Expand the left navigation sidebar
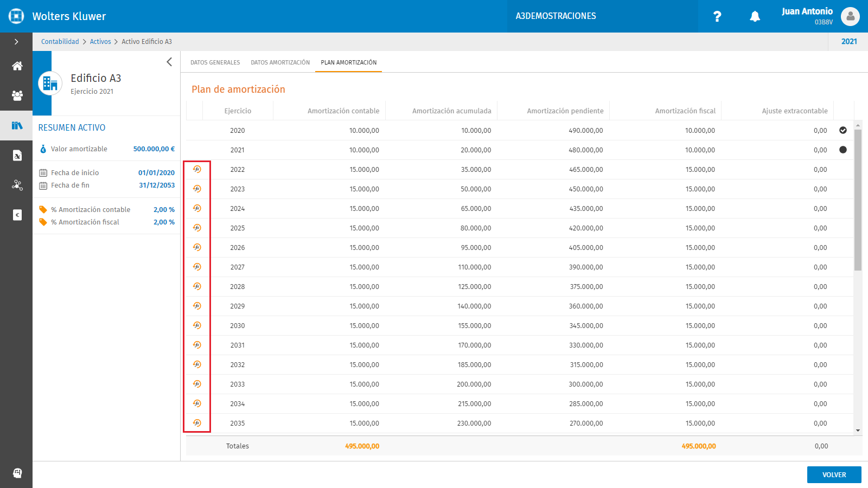 pyautogui.click(x=16, y=42)
